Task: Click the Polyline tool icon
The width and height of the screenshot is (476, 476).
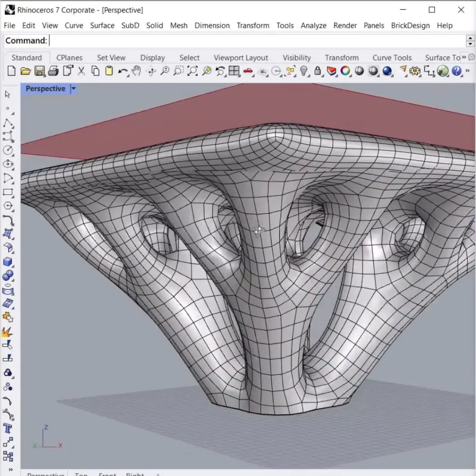Action: click(8, 123)
